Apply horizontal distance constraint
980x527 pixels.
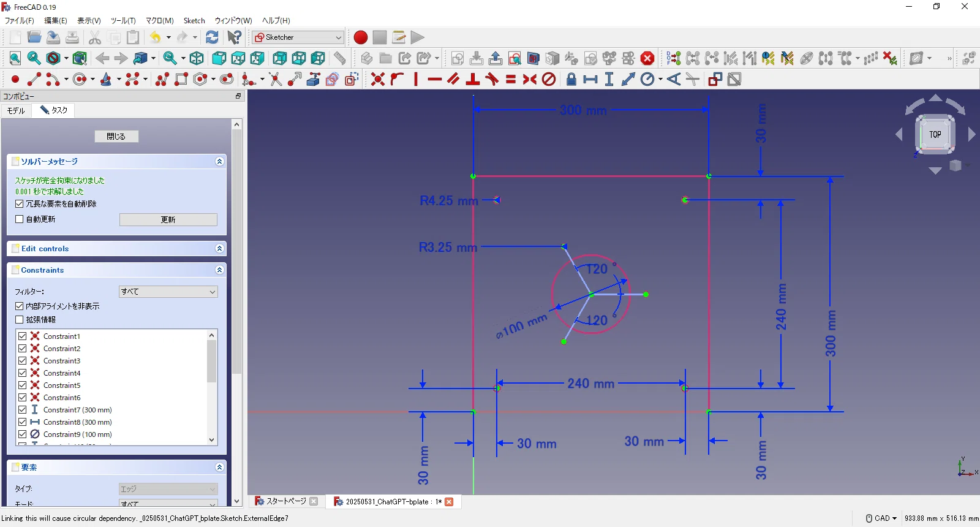(590, 79)
